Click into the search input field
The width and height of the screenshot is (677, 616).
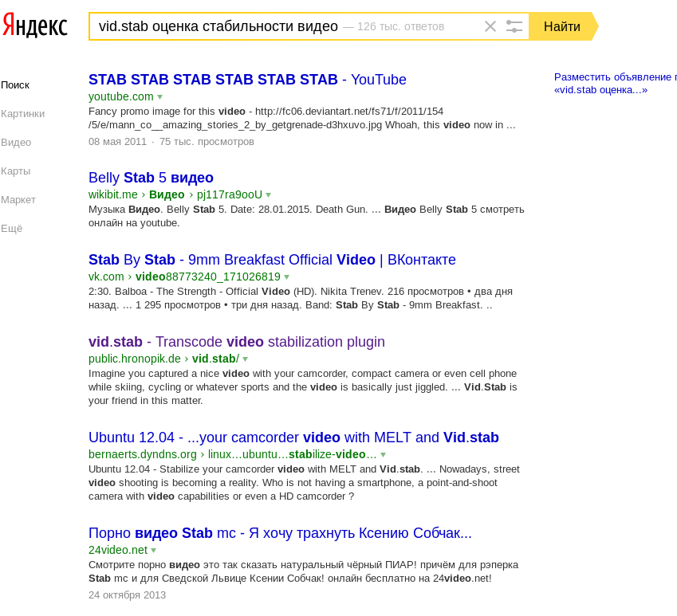pyautogui.click(x=287, y=26)
